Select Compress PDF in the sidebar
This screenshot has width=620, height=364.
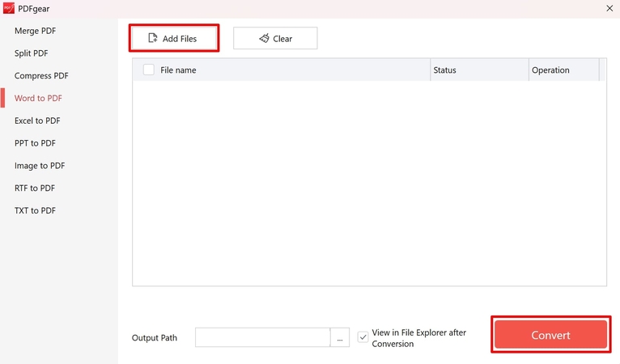tap(41, 76)
